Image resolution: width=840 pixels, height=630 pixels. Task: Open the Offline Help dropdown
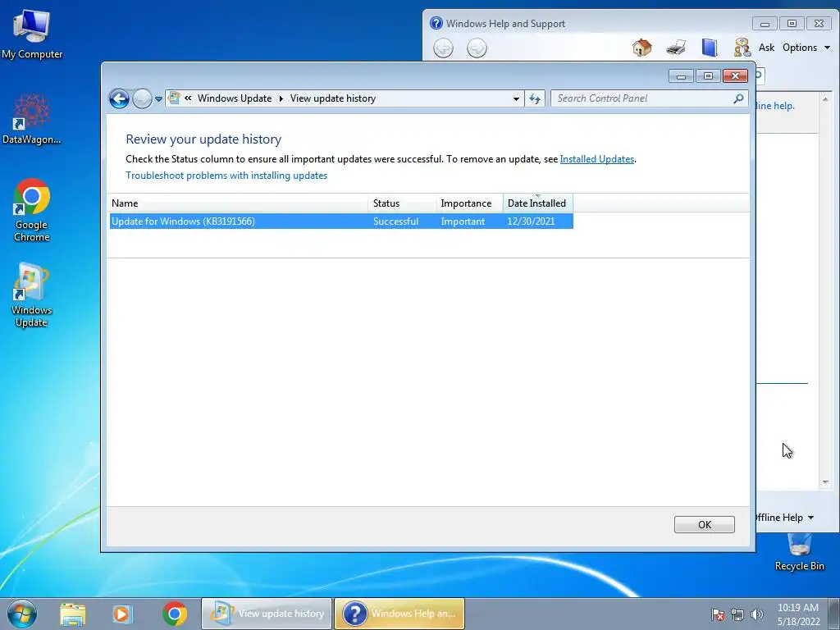785,518
